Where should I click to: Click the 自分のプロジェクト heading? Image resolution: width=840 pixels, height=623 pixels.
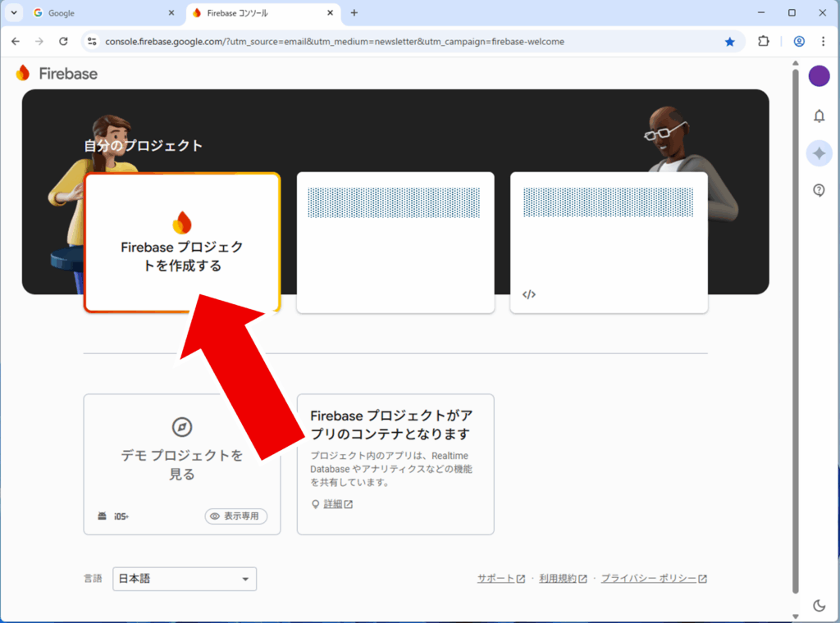(143, 146)
